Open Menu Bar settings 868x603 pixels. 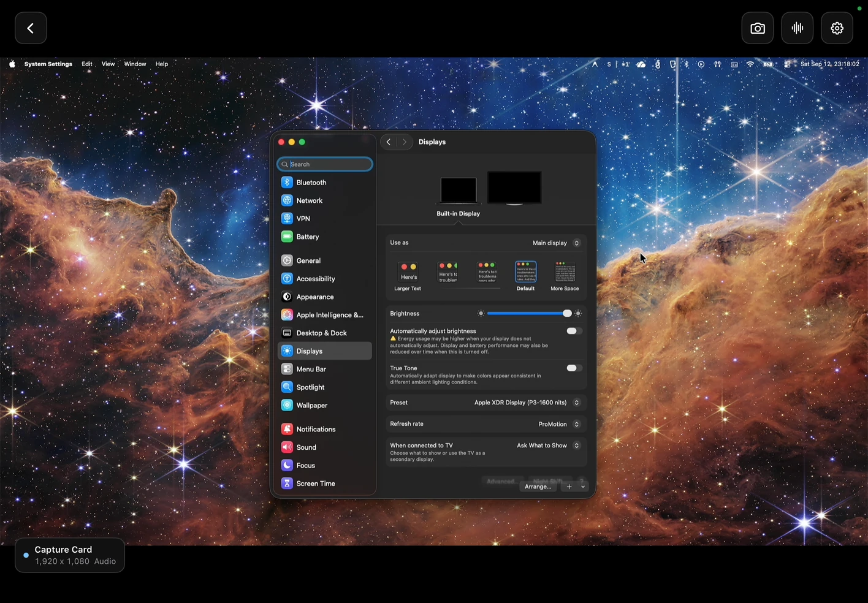pos(324,369)
